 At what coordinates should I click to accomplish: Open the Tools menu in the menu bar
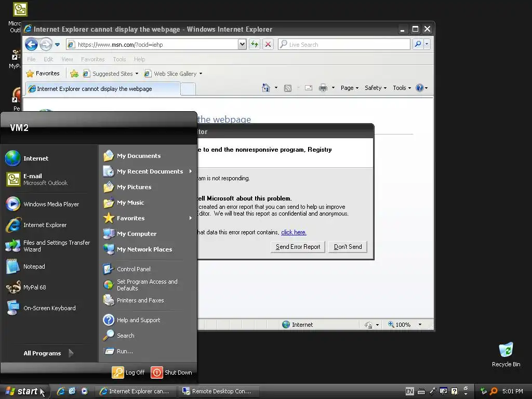click(x=119, y=59)
